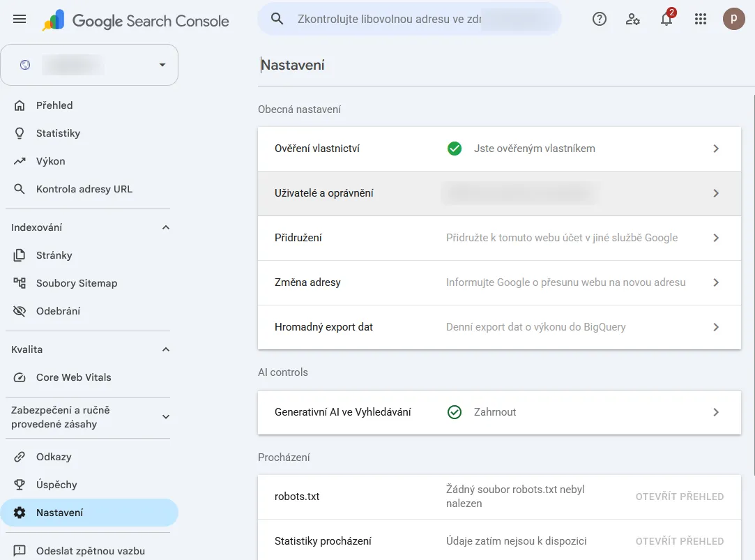This screenshot has height=560, width=755.
Task: Click the Statistiky lightbulb icon
Action: [20, 133]
